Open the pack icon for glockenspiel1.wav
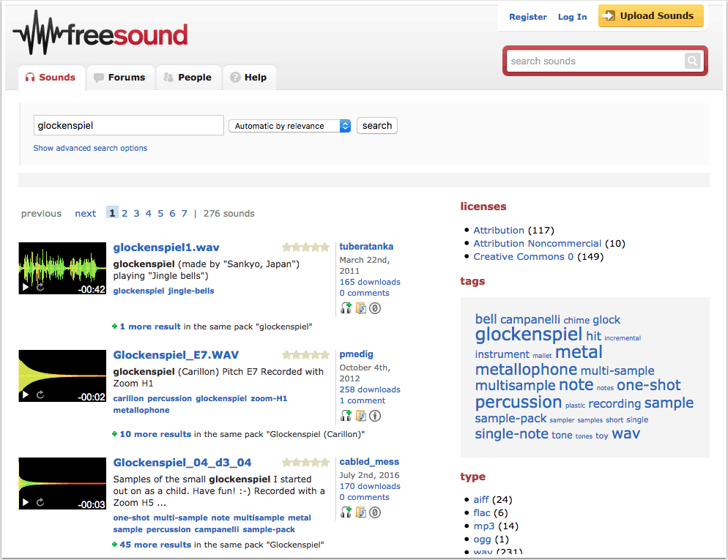Image resolution: width=728 pixels, height=560 pixels. pyautogui.click(x=361, y=308)
